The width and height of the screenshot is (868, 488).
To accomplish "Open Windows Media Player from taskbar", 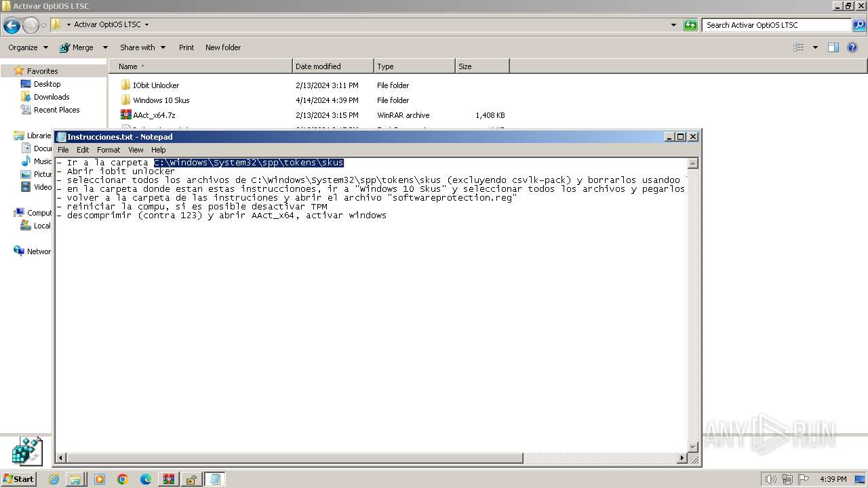I will point(100,479).
